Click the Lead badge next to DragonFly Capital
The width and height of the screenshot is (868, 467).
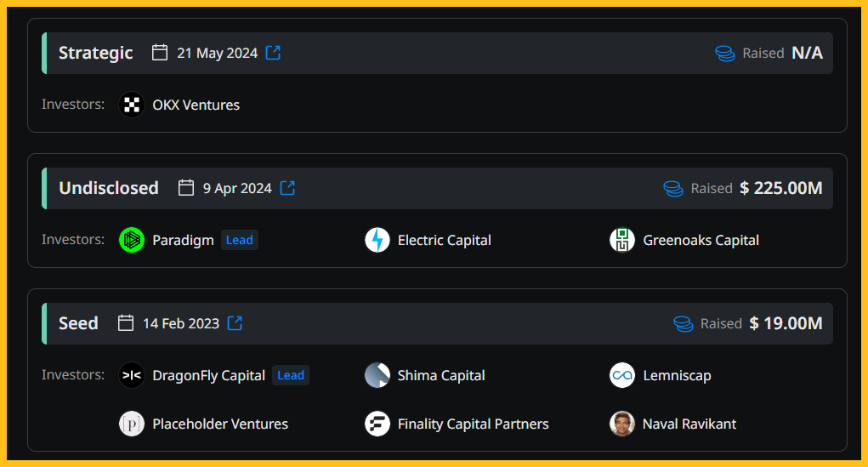291,375
